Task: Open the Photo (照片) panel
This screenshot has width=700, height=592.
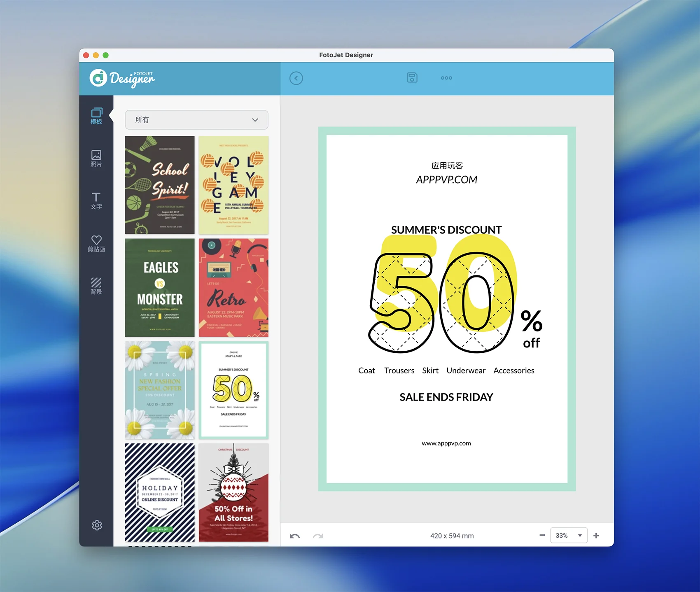Action: [x=96, y=158]
